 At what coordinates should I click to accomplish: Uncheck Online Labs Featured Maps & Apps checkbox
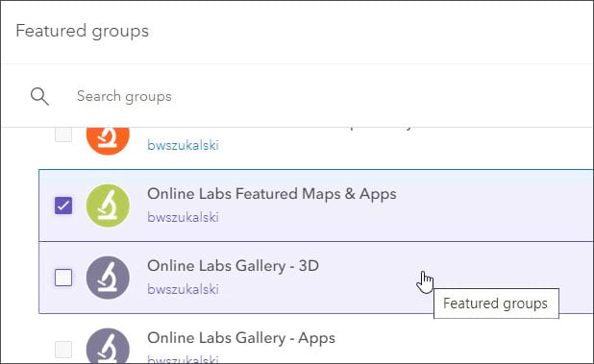click(x=63, y=206)
